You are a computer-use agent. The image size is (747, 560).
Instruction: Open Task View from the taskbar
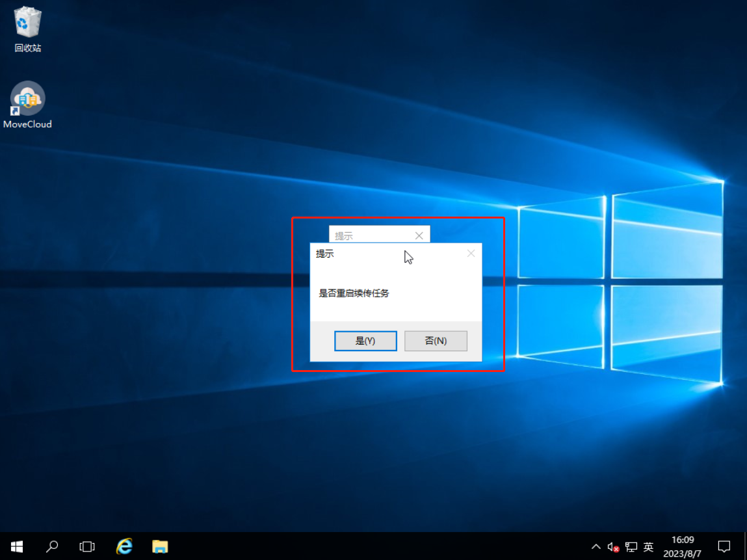[87, 546]
